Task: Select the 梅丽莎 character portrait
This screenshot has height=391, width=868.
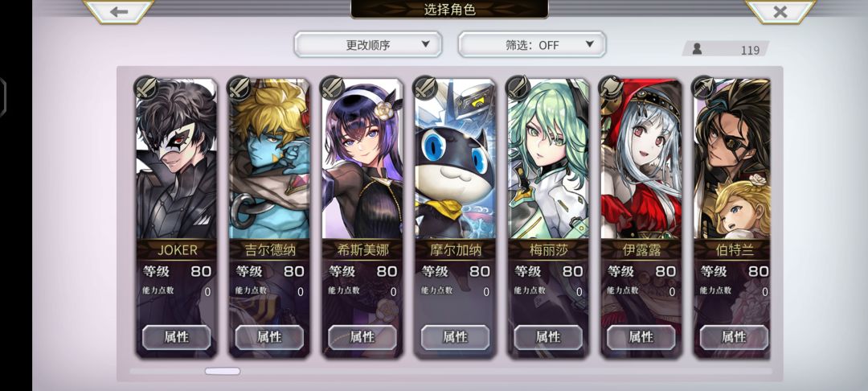Action: [x=548, y=158]
